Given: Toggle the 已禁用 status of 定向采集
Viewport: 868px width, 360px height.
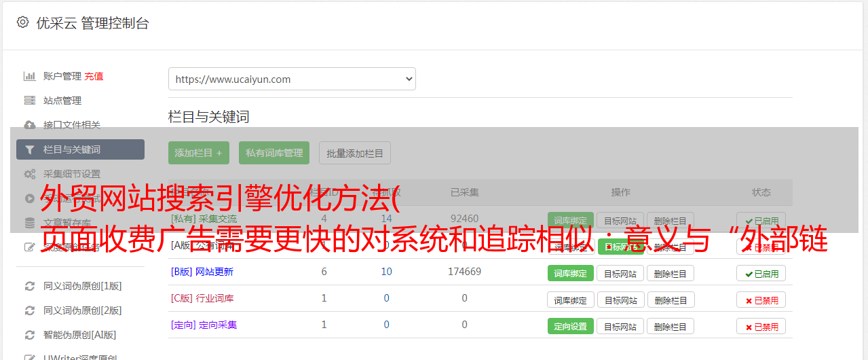Looking at the screenshot, I should click(x=761, y=326).
